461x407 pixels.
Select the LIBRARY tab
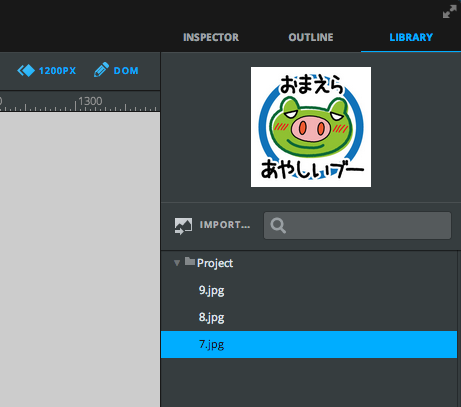[x=411, y=37]
